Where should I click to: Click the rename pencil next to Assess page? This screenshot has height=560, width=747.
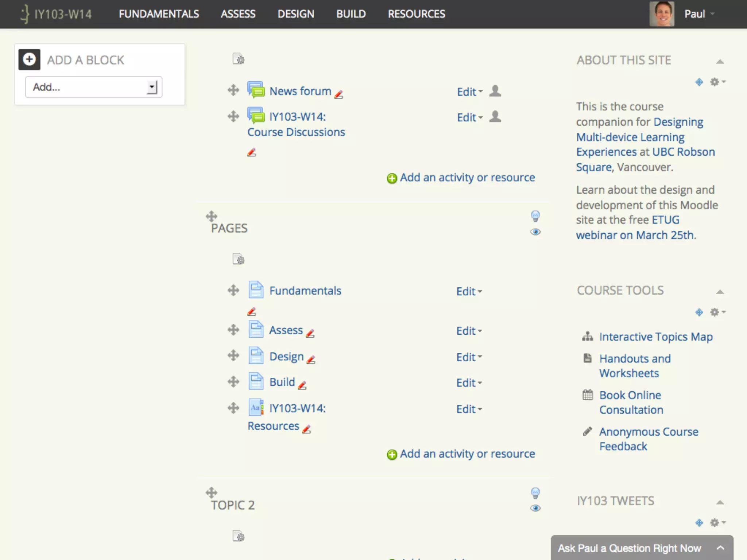click(x=310, y=333)
